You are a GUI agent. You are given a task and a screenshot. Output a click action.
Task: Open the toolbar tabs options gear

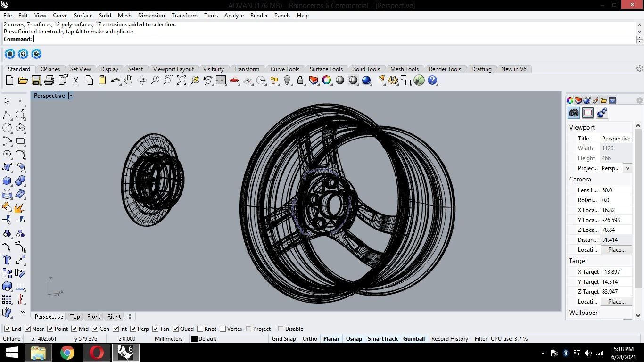click(x=639, y=69)
